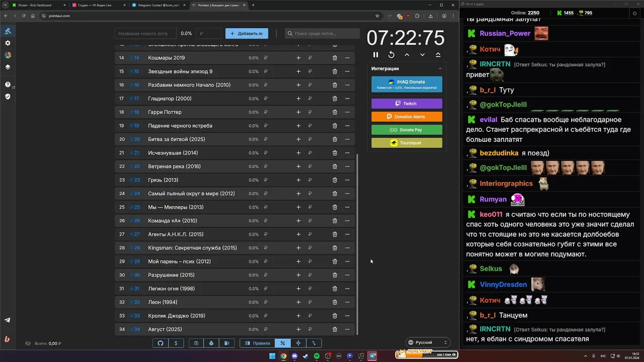Image resolution: width=644 pixels, height=362 pixels.
Task: Open browser extensions puzzle icon
Action: 417,16
